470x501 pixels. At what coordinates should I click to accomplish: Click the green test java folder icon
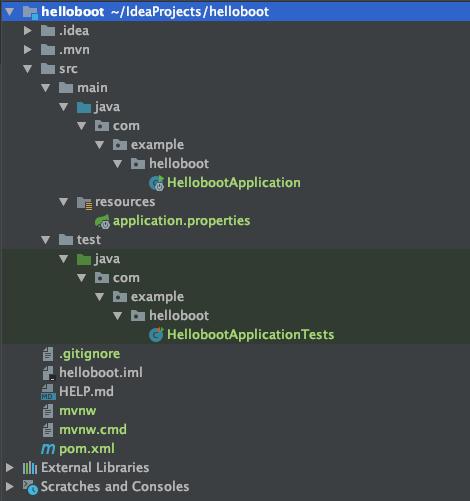tap(84, 259)
